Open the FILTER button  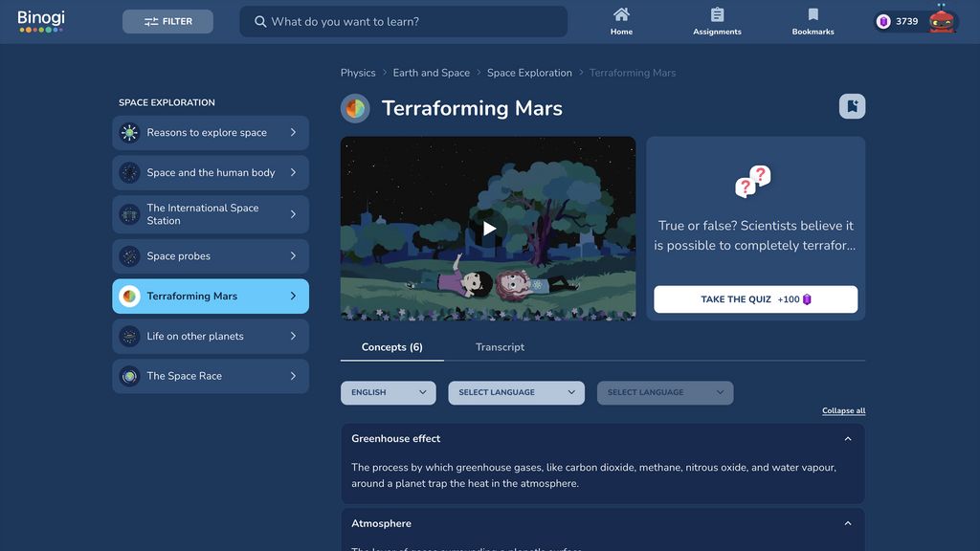[167, 21]
